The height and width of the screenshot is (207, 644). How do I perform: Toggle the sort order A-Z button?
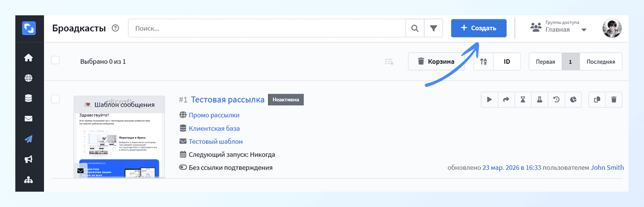click(484, 61)
